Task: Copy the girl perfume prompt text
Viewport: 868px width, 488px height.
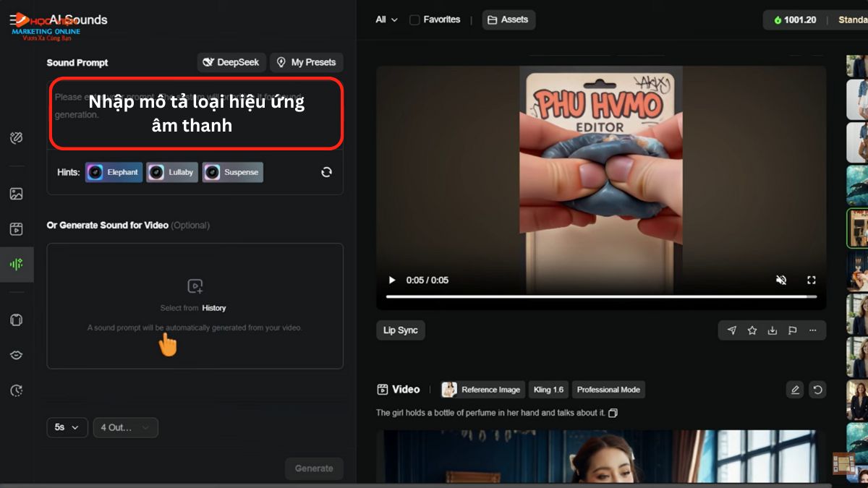Action: 613,413
